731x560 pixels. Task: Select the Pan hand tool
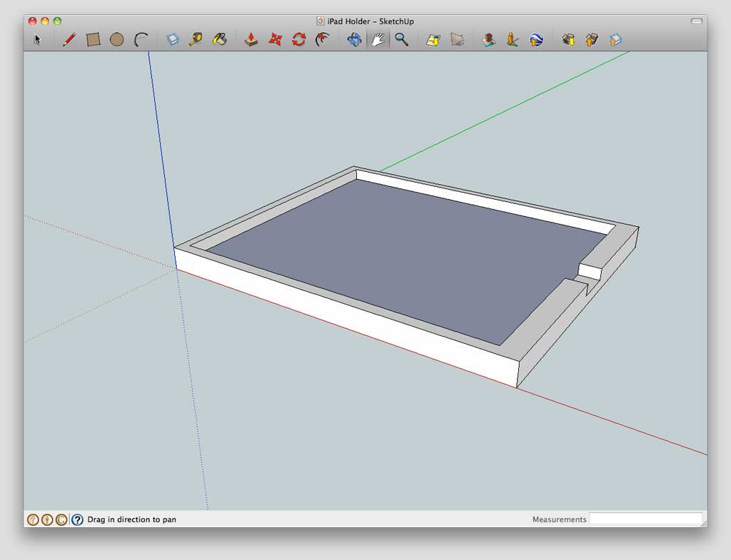click(378, 40)
